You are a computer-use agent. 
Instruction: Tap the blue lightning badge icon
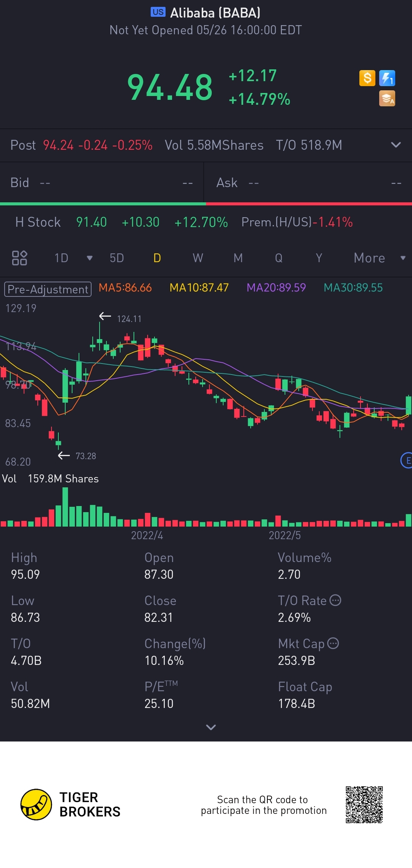(x=387, y=78)
